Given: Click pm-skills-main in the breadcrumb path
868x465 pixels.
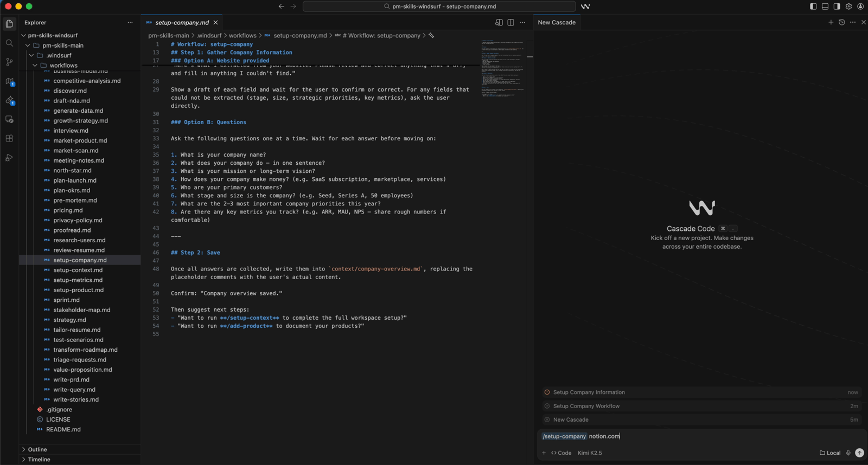Looking at the screenshot, I should (169, 35).
